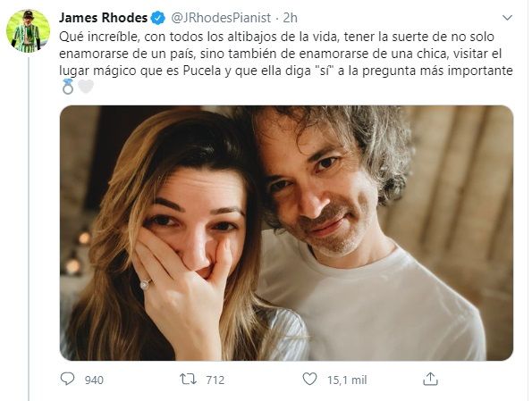This screenshot has height=401, width=532.
Task: Open the couple photo attachment
Action: (x=286, y=233)
